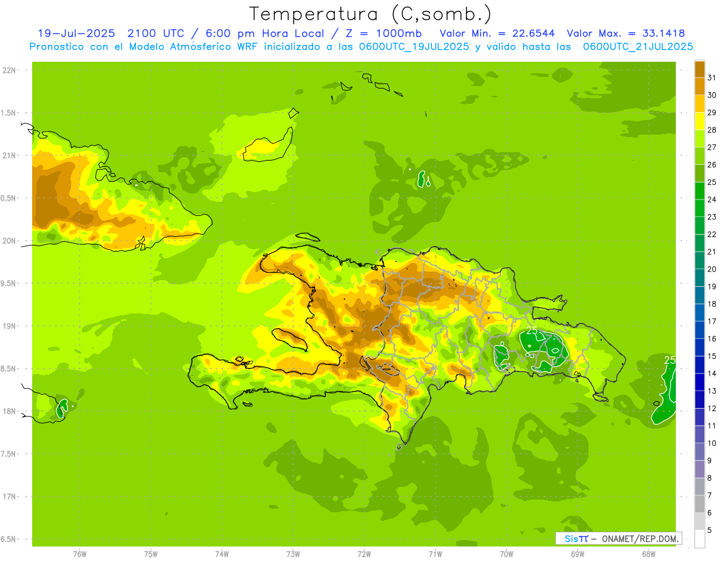Screen dimensions: 728x562
Task: Click the '6.5N' latitude label
Action: tap(9, 539)
